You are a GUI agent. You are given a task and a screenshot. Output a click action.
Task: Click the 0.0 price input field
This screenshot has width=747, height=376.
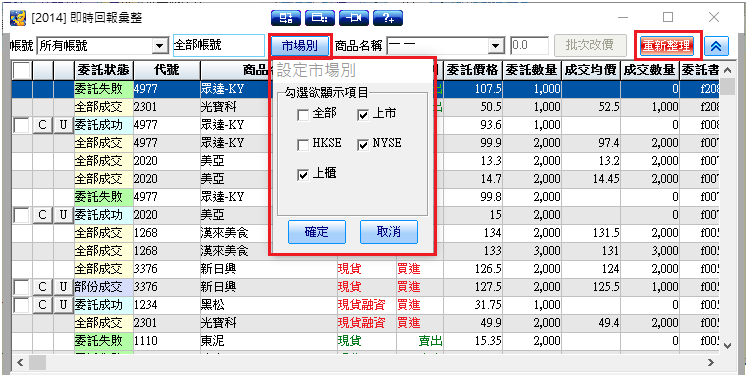click(x=529, y=46)
